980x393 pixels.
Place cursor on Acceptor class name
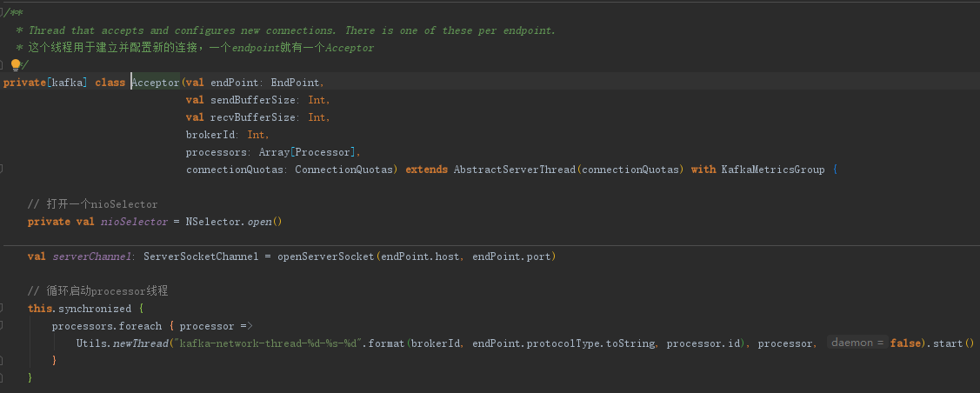155,83
